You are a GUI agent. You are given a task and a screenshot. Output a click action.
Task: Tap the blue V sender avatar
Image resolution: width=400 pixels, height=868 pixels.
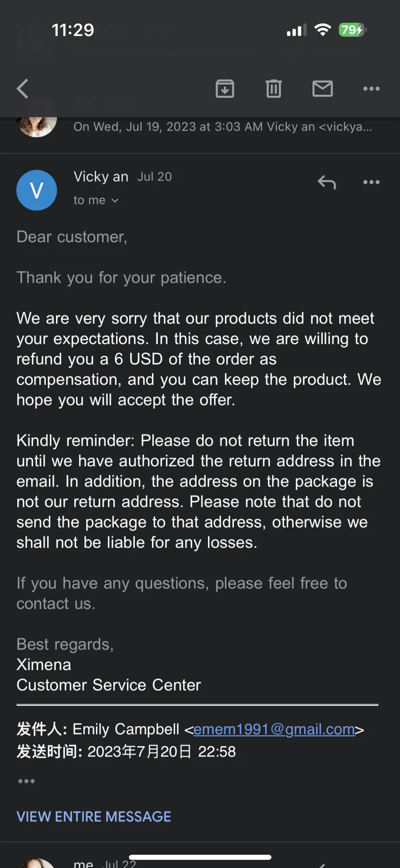click(x=36, y=190)
